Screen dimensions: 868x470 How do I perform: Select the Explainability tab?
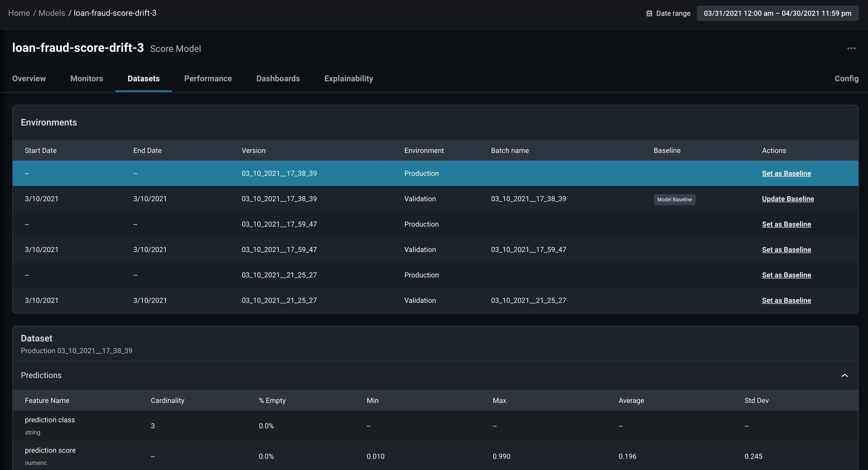(348, 79)
